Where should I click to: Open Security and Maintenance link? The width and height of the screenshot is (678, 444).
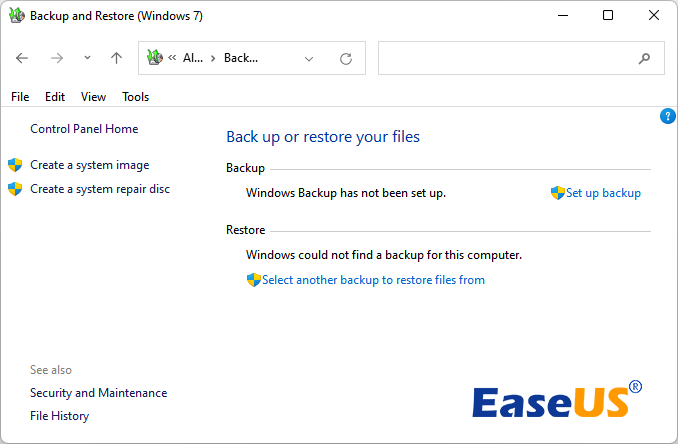point(99,393)
